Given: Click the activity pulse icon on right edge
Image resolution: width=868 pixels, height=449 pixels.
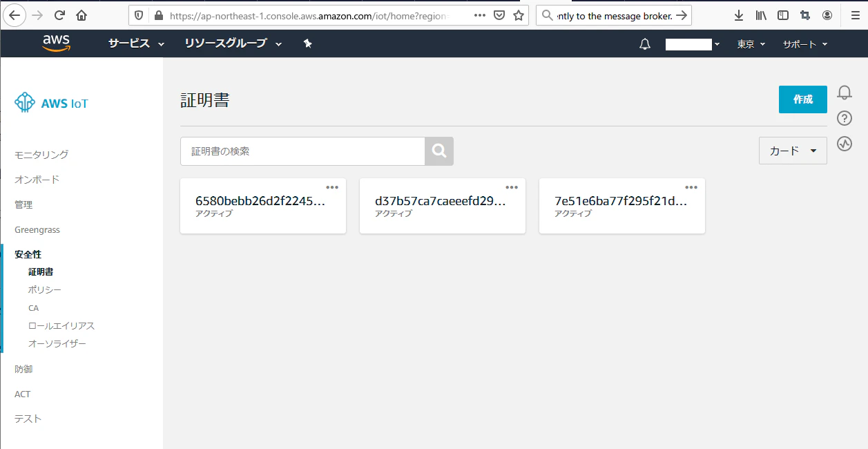Looking at the screenshot, I should (845, 144).
